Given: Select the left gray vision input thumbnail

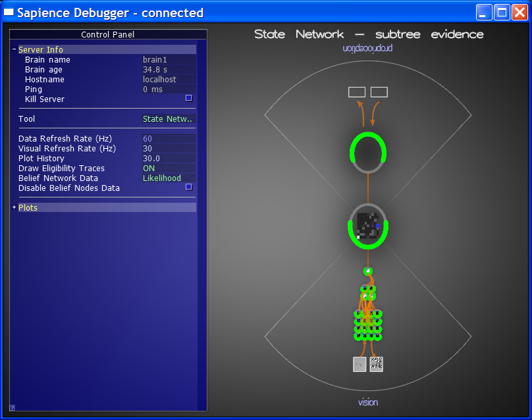Looking at the screenshot, I should tap(359, 364).
